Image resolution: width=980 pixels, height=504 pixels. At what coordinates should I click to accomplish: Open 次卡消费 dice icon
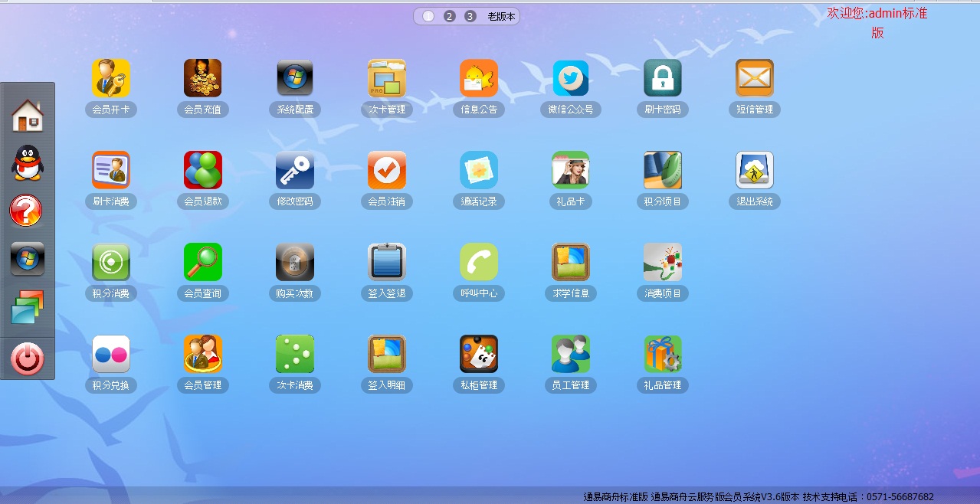(295, 354)
